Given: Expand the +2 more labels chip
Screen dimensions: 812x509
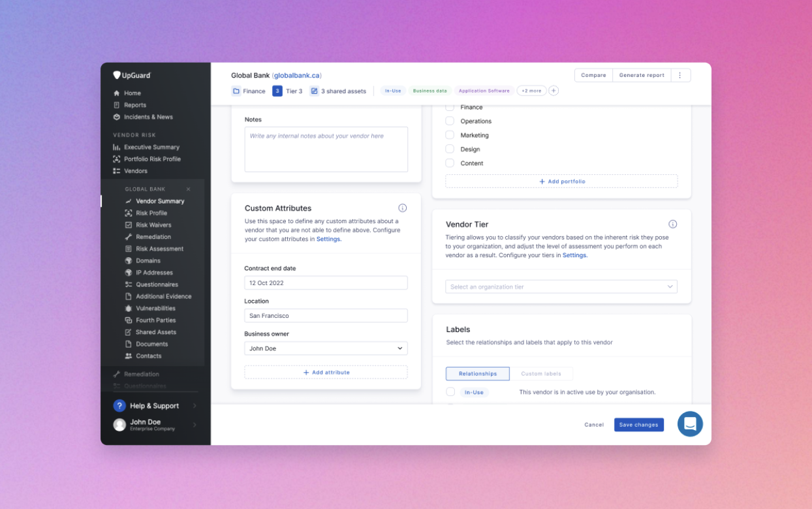Looking at the screenshot, I should 532,91.
